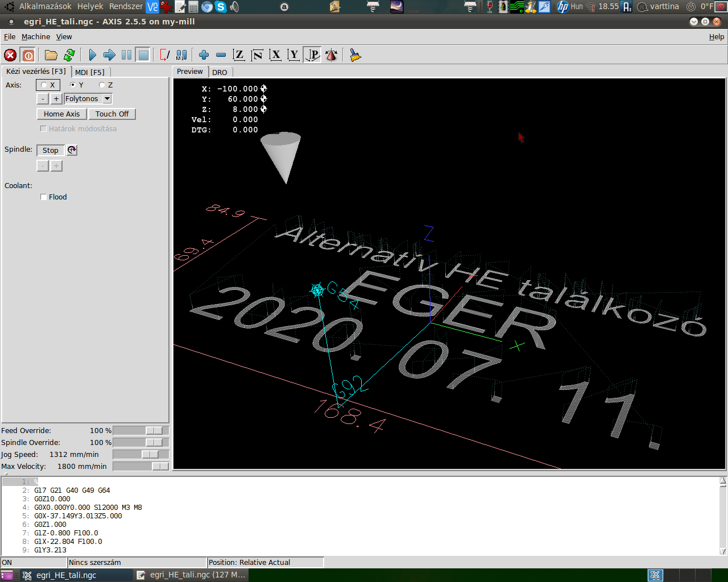Toggle the Emergency Stop button

click(x=10, y=55)
